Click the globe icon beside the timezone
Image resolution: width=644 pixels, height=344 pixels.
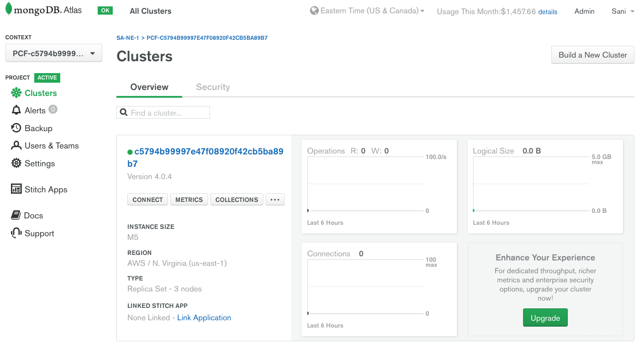(x=314, y=11)
